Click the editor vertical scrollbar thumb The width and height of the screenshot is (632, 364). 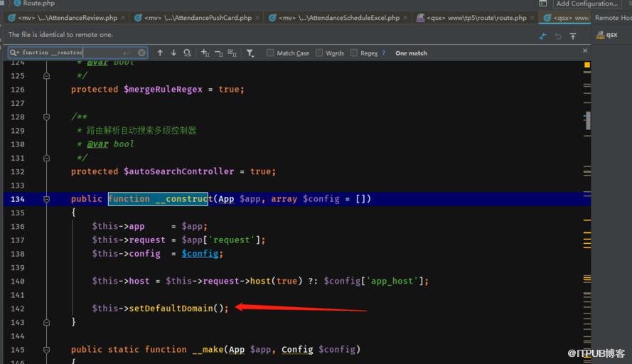tap(588, 121)
